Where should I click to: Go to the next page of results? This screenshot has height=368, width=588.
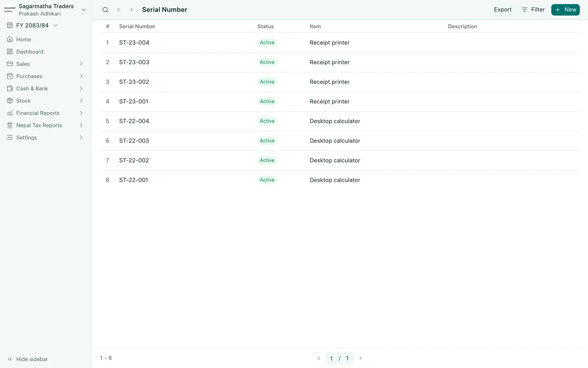[361, 358]
